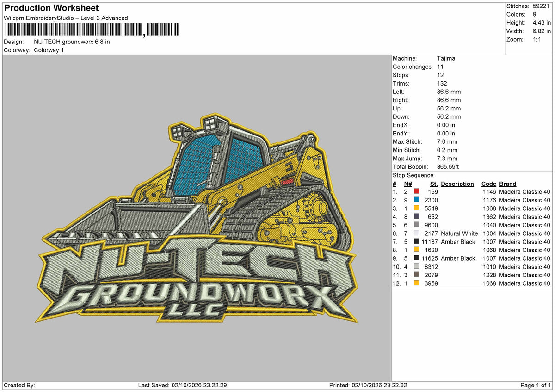This screenshot has height=392, width=555.
Task: Click the 'Colorway 1' value
Action: tap(49, 50)
